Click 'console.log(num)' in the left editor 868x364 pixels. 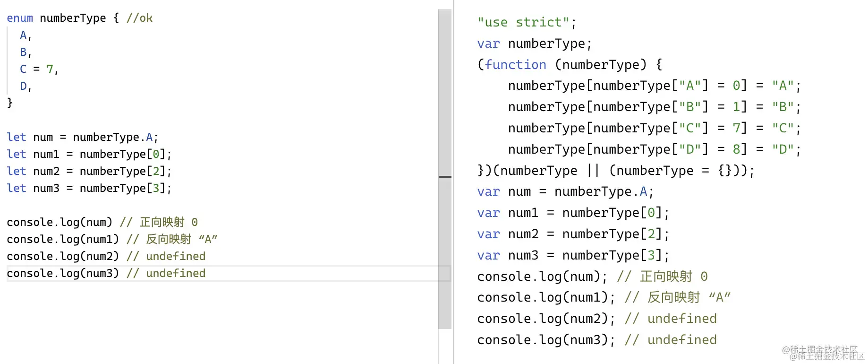click(x=60, y=222)
